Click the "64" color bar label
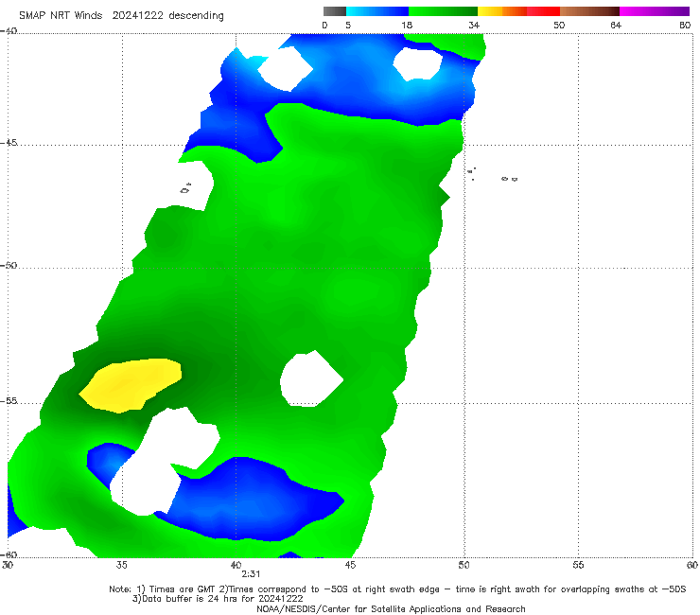 (616, 26)
